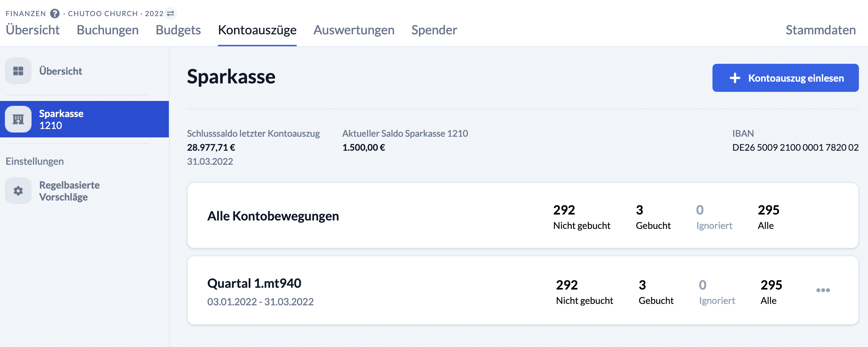Click the gear icon for Regelbasierte Vorschläge
This screenshot has width=868, height=347.
(x=18, y=191)
